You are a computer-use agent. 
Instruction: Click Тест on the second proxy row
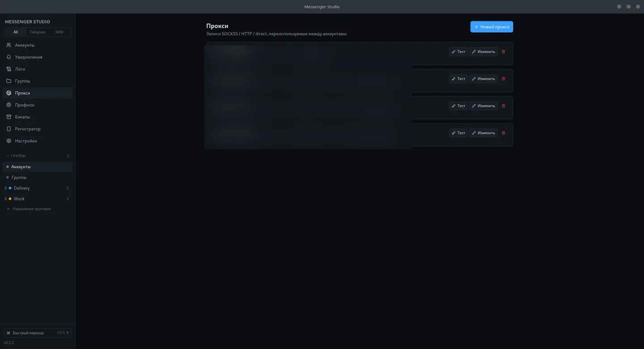[x=458, y=79]
